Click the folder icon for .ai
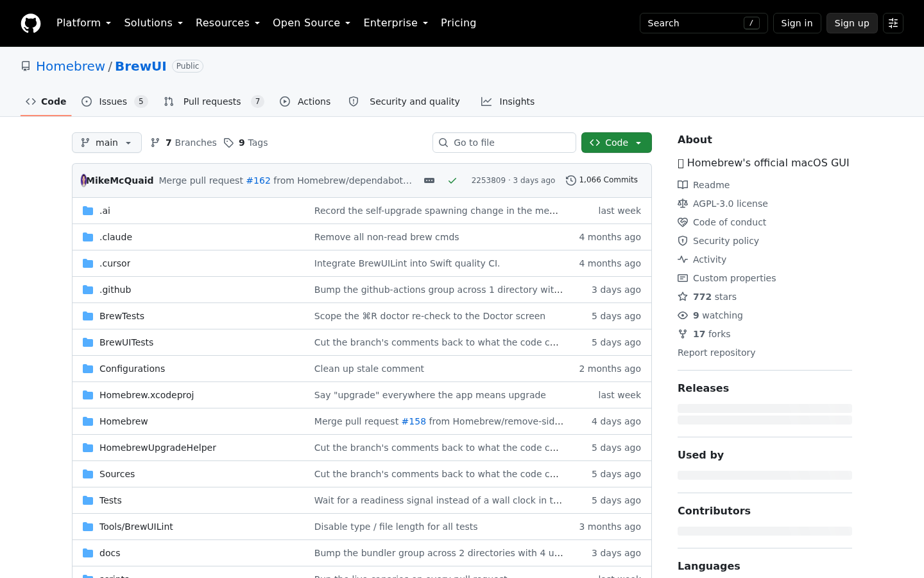The image size is (924, 578). click(88, 211)
